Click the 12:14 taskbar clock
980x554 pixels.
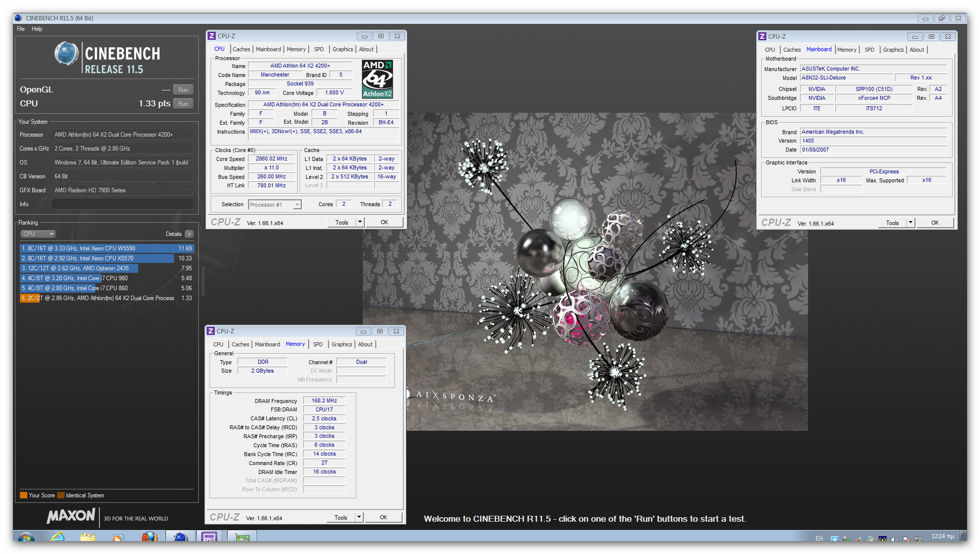tap(943, 536)
